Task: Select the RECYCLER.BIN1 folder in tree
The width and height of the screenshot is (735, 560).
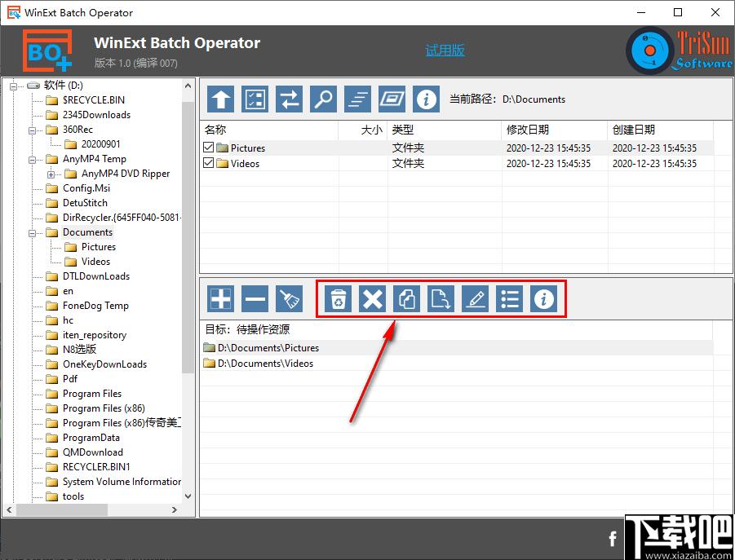Action: 96,467
